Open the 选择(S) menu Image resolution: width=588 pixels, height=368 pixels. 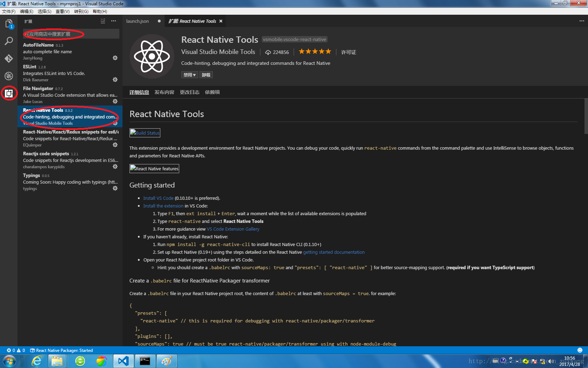click(44, 11)
